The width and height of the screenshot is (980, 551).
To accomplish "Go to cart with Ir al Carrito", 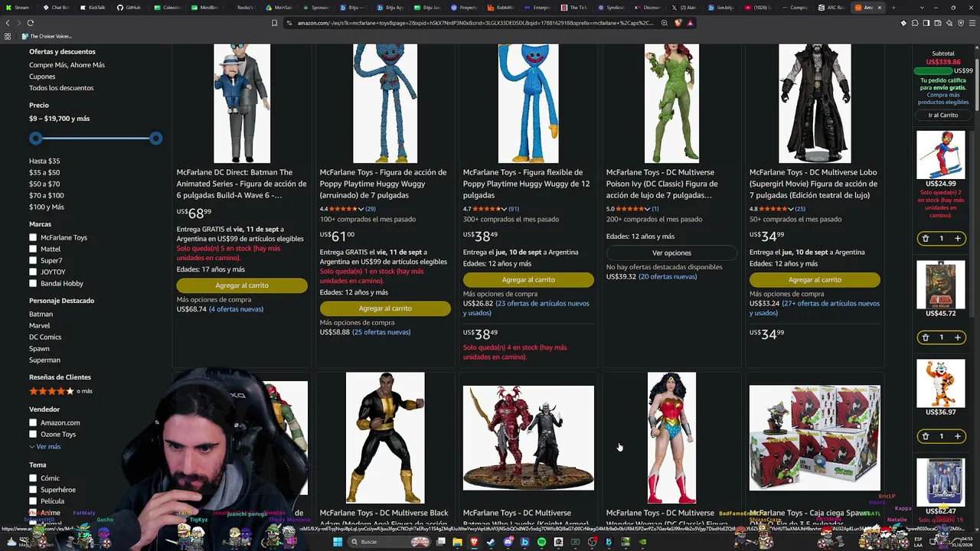I will point(943,115).
